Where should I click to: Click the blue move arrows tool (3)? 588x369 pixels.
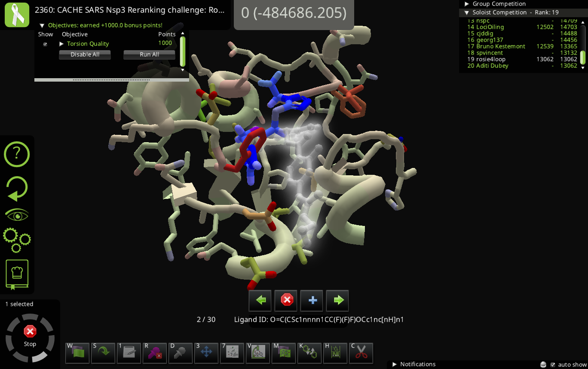tap(206, 353)
